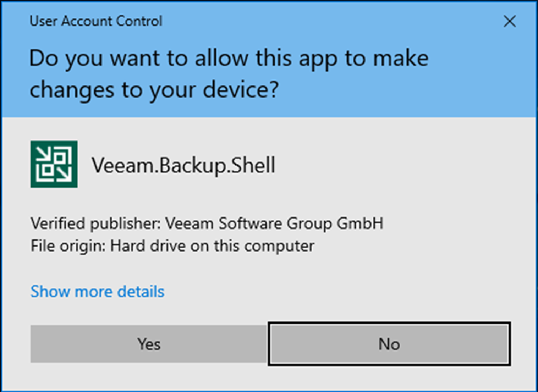
Task: Reject elevation using the focused No button
Action: [x=389, y=344]
